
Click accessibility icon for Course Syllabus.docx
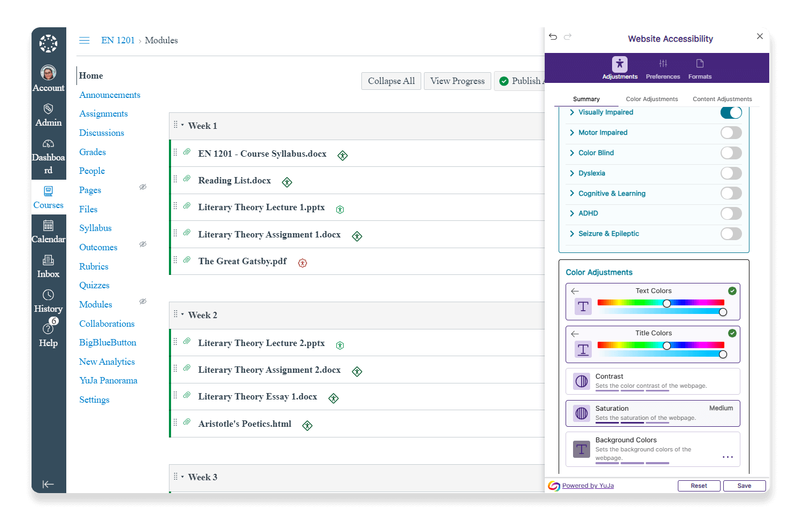(343, 156)
